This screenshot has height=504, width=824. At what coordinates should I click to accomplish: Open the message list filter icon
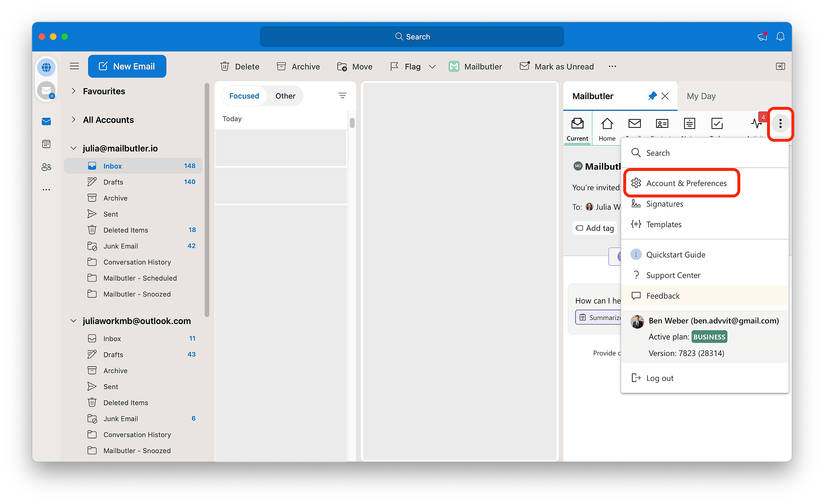click(342, 96)
